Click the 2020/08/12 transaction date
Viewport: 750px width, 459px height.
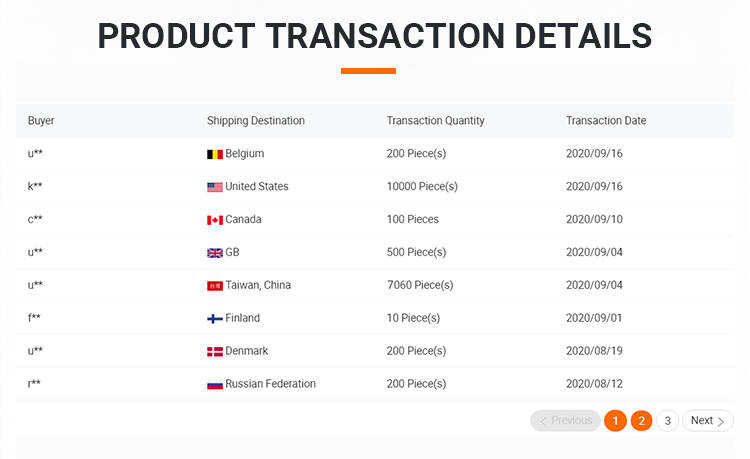[x=594, y=384]
